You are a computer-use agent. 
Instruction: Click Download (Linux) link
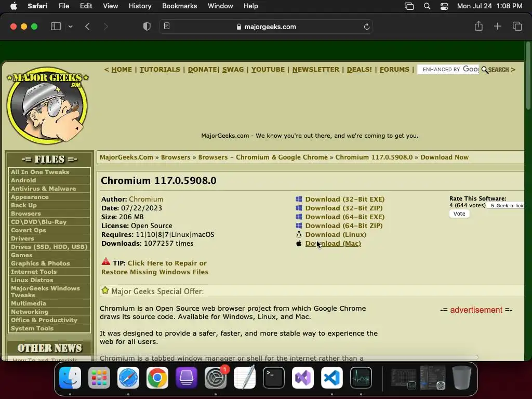336,234
